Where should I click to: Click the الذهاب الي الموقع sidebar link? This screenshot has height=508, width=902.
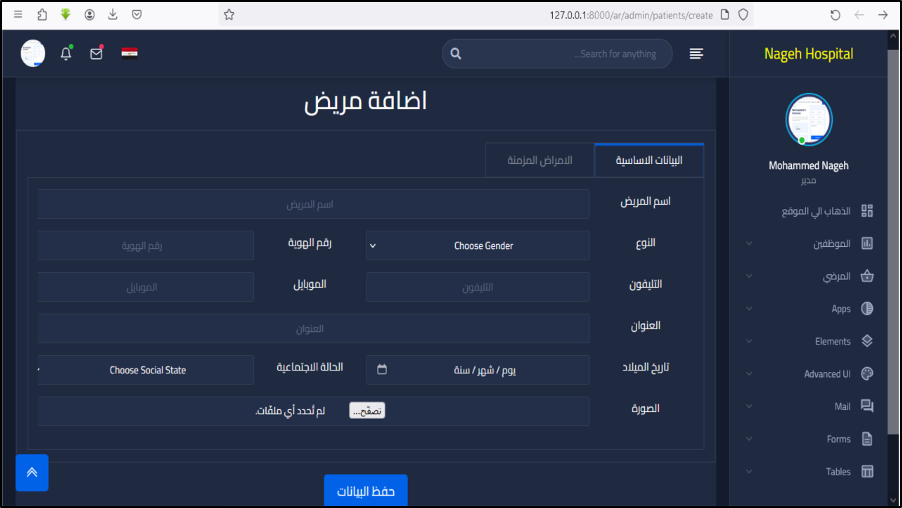[x=815, y=211]
